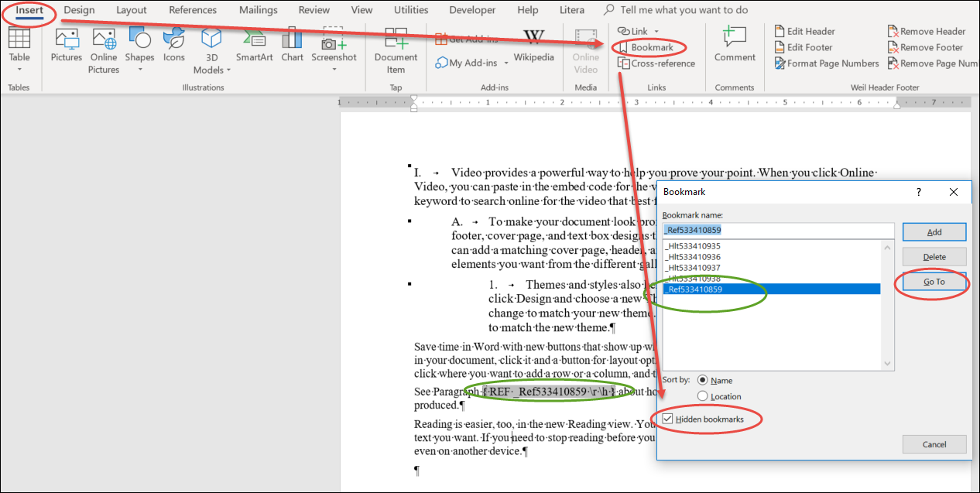This screenshot has width=980, height=493.
Task: Open the Shapes dropdown menu
Action: coord(139,69)
